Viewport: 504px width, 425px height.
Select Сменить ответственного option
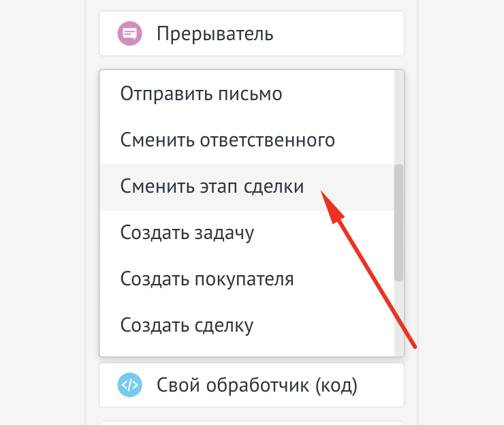(x=227, y=140)
